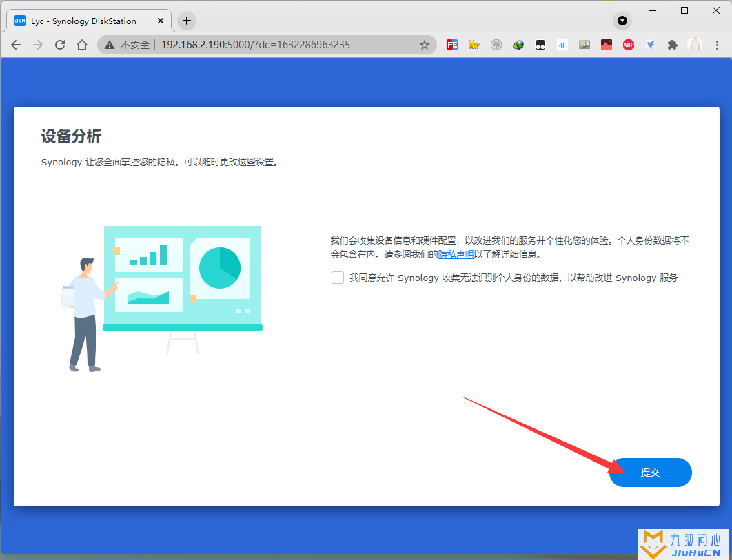Open the IDM globe download extension
Viewport: 732px width, 560px height.
tap(518, 45)
